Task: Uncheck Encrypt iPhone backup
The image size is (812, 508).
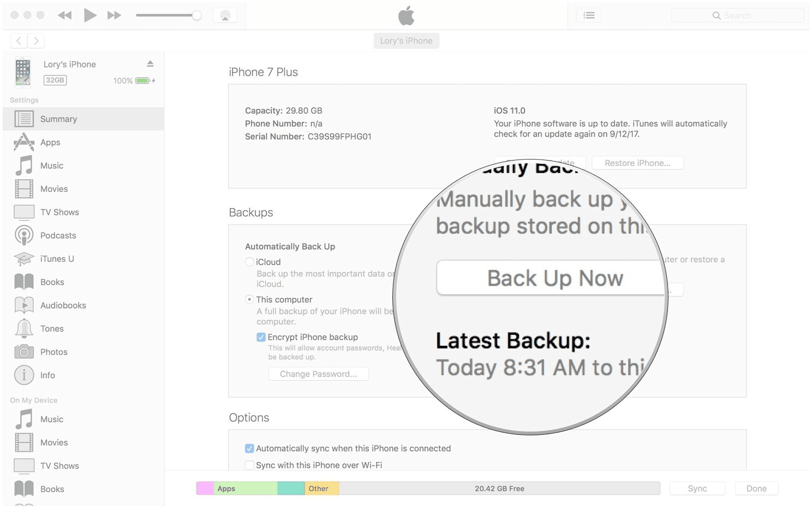Action: [261, 337]
